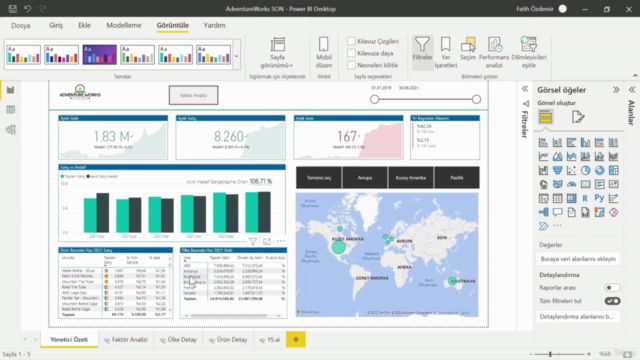Image resolution: width=640 pixels, height=360 pixels.
Task: Select the KPI visual icon
Action: coord(613,184)
